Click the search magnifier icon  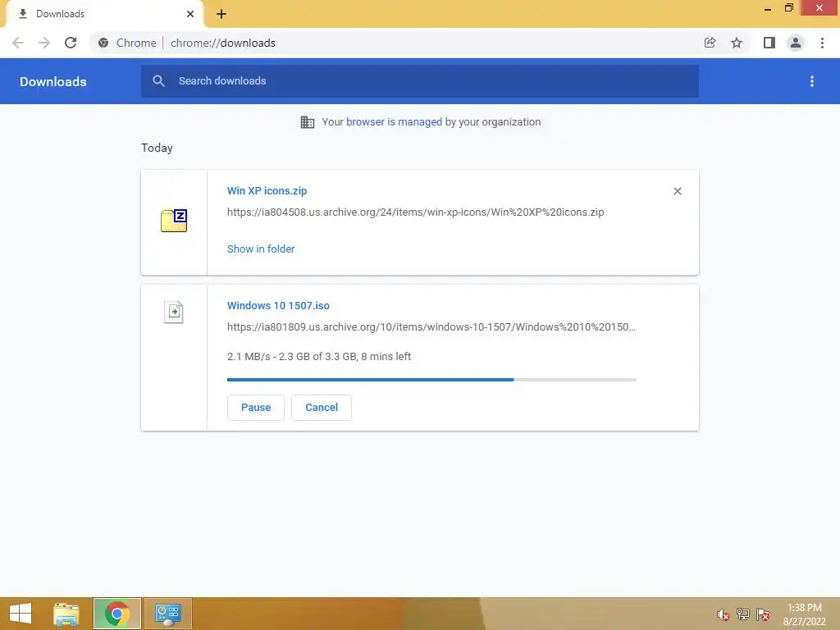158,81
